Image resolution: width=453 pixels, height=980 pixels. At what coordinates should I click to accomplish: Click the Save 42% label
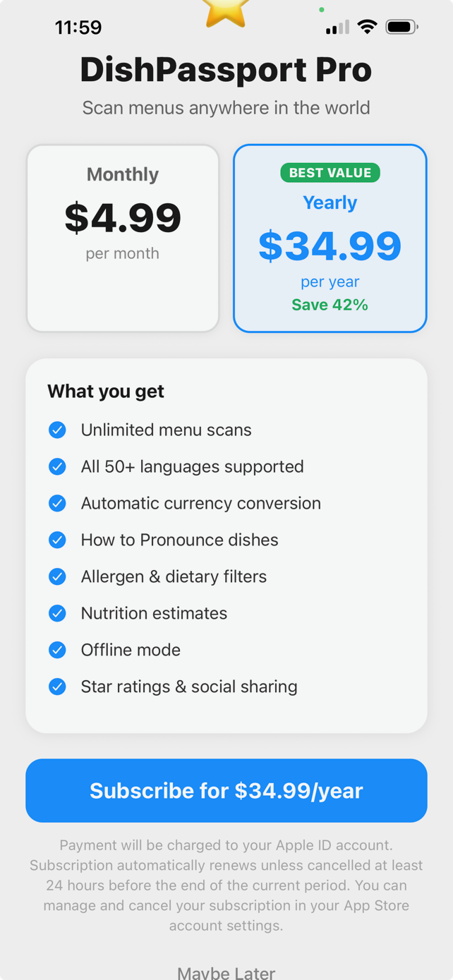[x=330, y=305]
